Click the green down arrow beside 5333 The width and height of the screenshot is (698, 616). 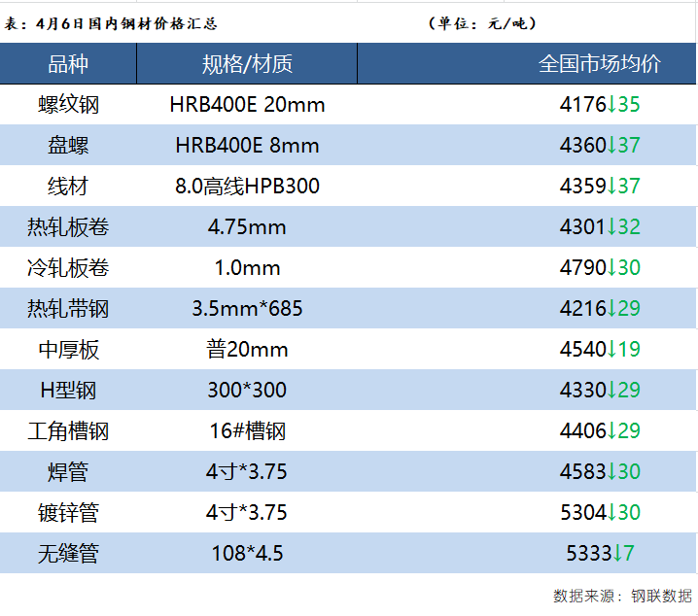(x=617, y=554)
